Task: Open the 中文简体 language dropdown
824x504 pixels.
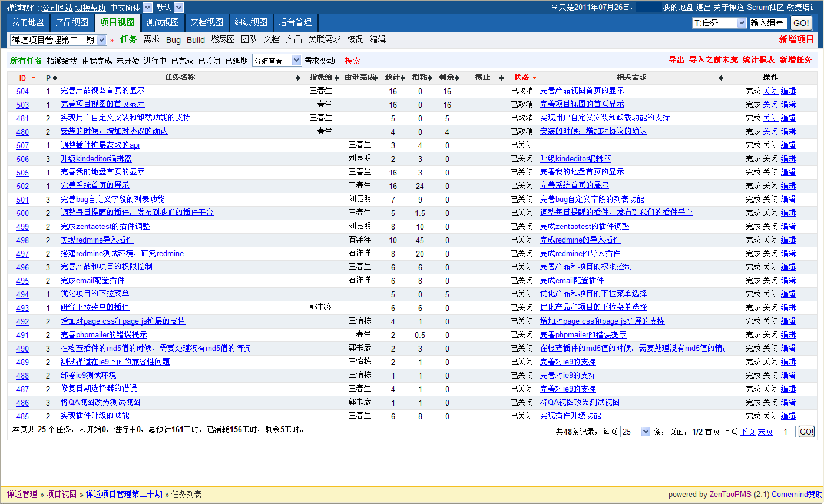Action: coord(147,8)
